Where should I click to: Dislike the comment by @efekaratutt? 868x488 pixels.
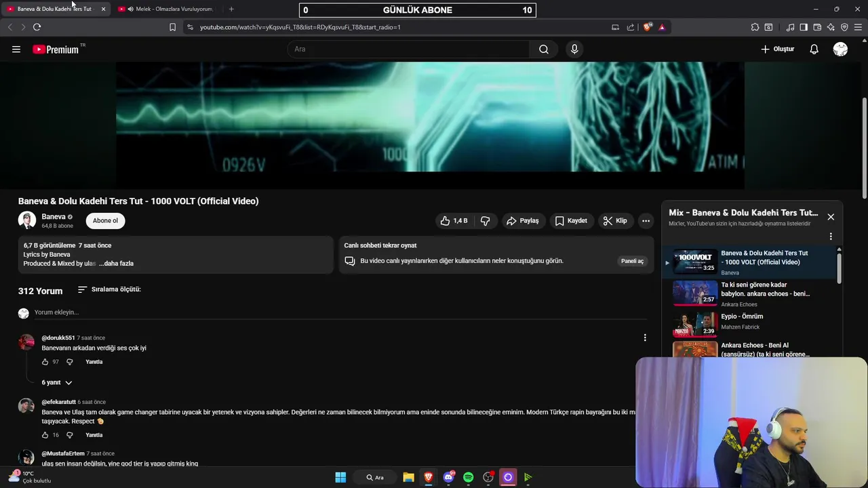pyautogui.click(x=69, y=435)
